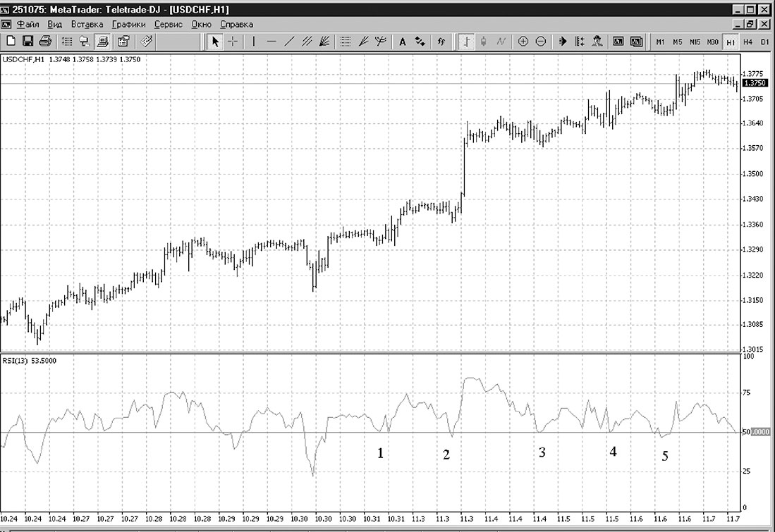Click the RSI(13) 53.5000 indicator label
The height and width of the screenshot is (532, 775).
point(30,361)
